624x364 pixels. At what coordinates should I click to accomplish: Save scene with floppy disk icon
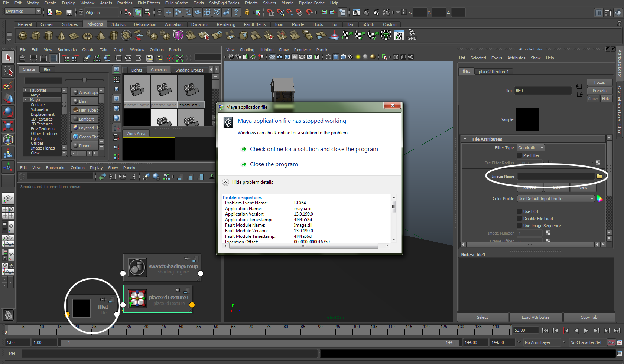click(69, 12)
